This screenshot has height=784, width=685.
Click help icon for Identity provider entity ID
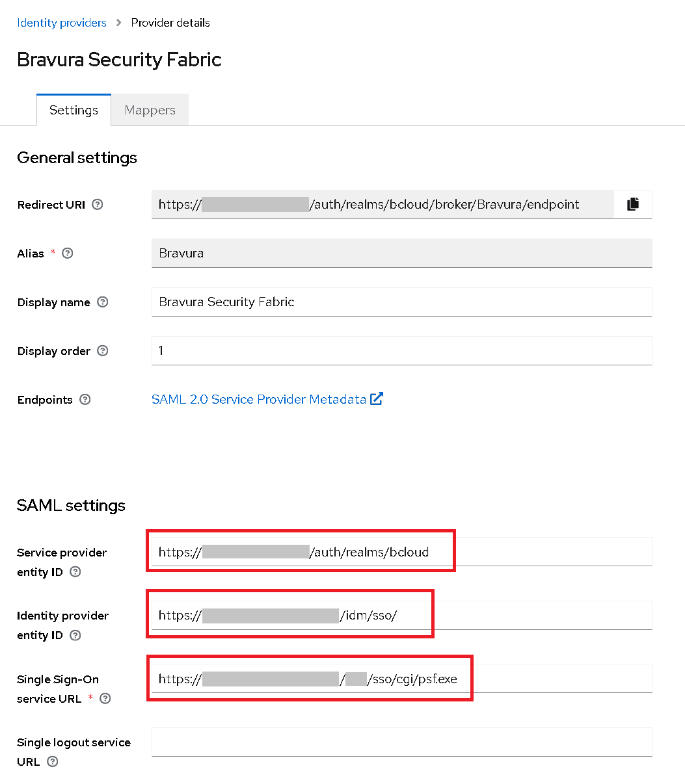pyautogui.click(x=75, y=635)
